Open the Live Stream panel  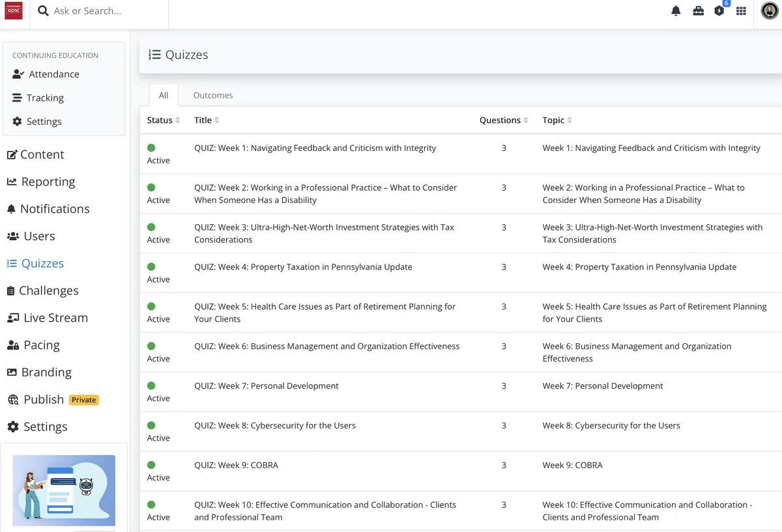(53, 318)
